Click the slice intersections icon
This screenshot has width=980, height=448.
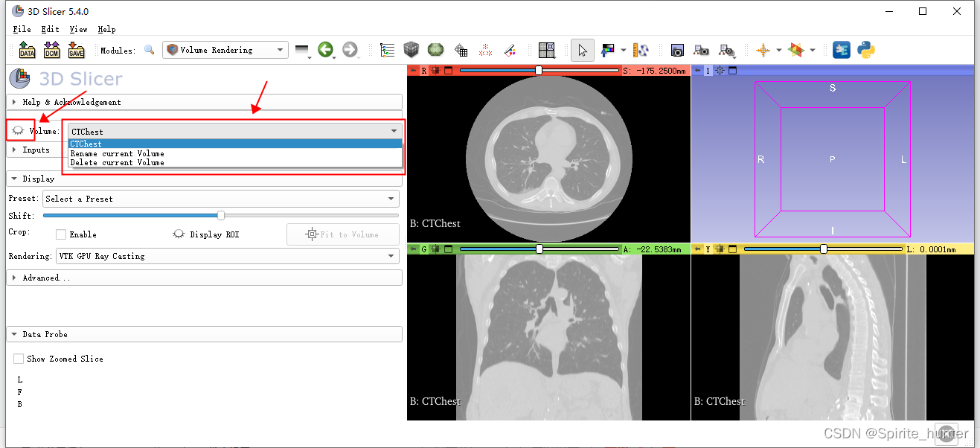pos(796,50)
